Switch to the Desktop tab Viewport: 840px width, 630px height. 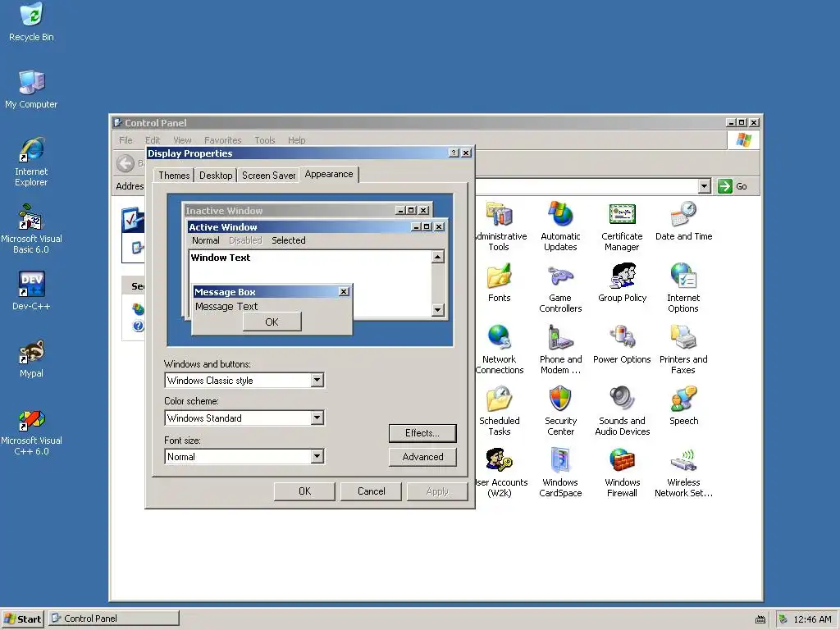click(x=216, y=176)
